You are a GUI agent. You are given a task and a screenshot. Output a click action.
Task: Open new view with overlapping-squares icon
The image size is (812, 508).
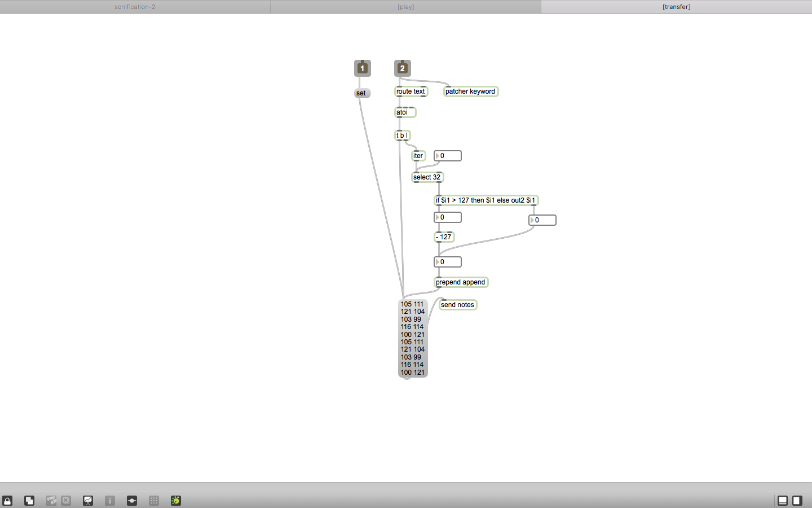pos(29,501)
